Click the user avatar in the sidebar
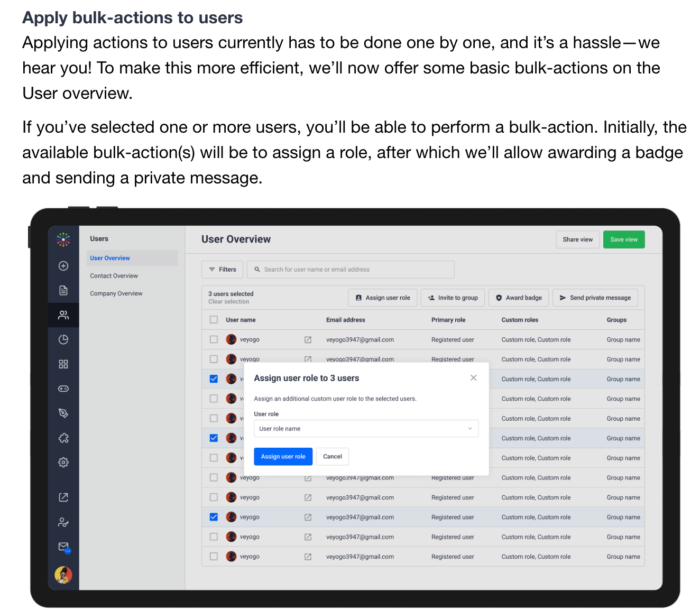The height and width of the screenshot is (610, 700). [x=63, y=575]
